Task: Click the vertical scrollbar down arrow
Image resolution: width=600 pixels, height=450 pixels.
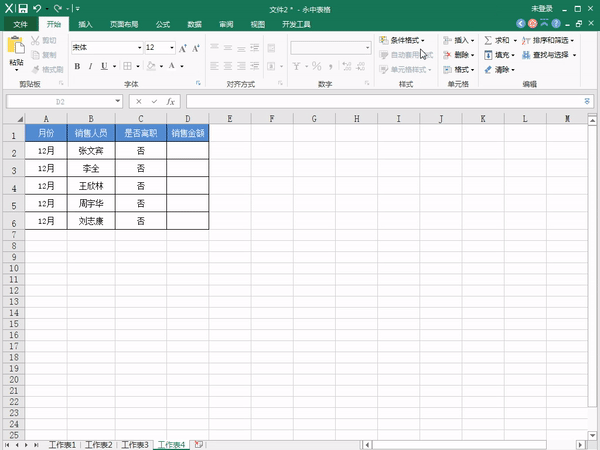Action: click(x=592, y=435)
